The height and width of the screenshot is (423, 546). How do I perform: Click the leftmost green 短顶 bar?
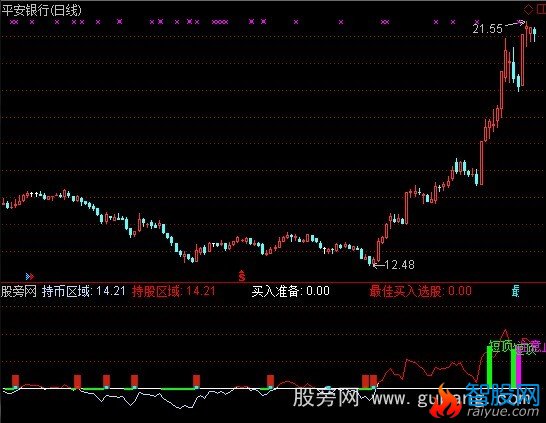[489, 367]
